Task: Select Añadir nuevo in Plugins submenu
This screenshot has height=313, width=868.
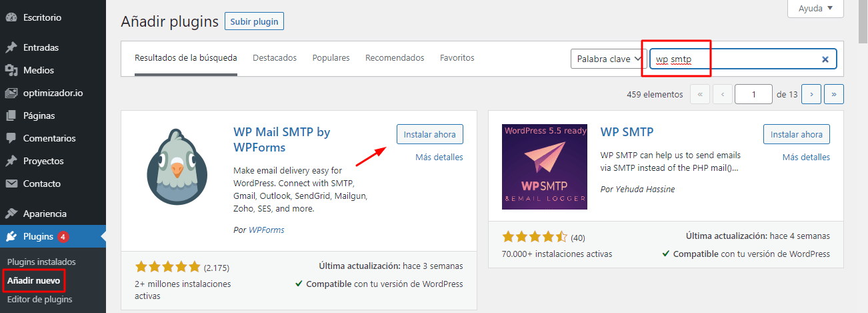Action: click(x=33, y=281)
